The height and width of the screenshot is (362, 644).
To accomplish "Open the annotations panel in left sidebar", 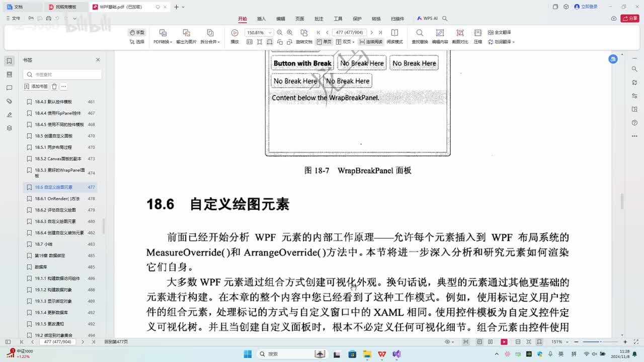I will pos(9,88).
